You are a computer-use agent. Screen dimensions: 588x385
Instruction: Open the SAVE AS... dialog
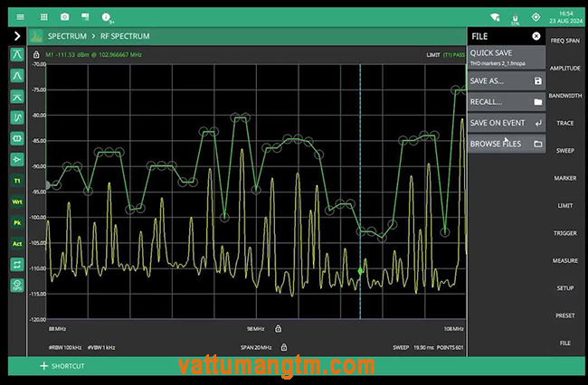(x=506, y=80)
